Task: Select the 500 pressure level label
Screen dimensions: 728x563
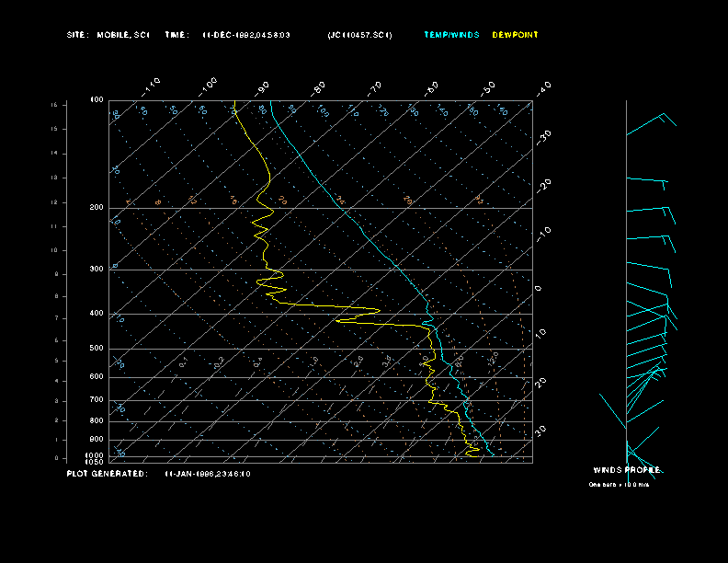Action: 96,349
